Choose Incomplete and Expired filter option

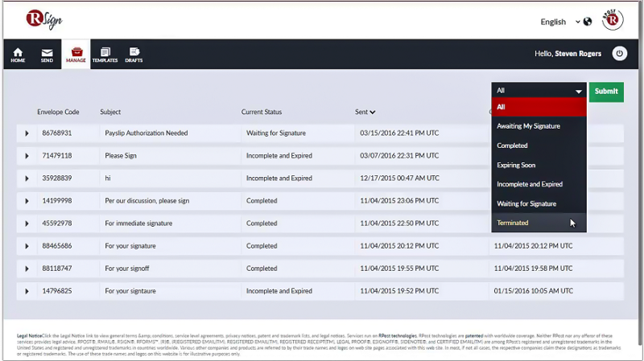(x=539, y=184)
